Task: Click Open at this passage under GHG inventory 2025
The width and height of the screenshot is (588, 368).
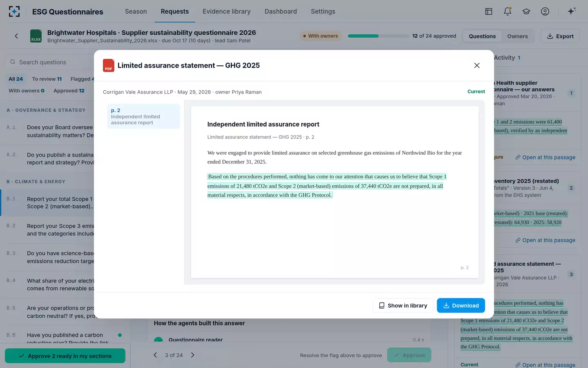Action: [x=545, y=240]
